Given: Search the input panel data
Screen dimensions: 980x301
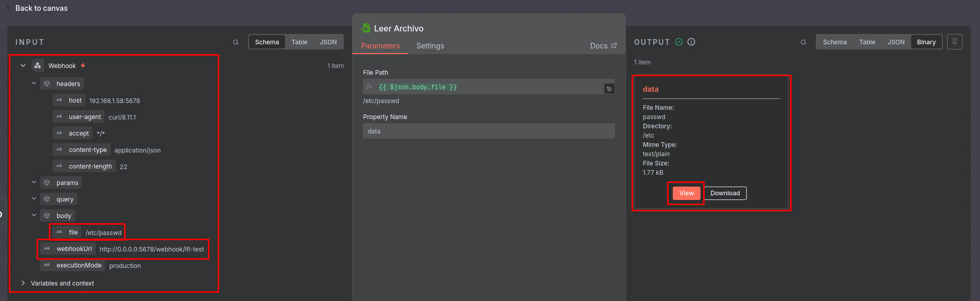Looking at the screenshot, I should [x=236, y=42].
